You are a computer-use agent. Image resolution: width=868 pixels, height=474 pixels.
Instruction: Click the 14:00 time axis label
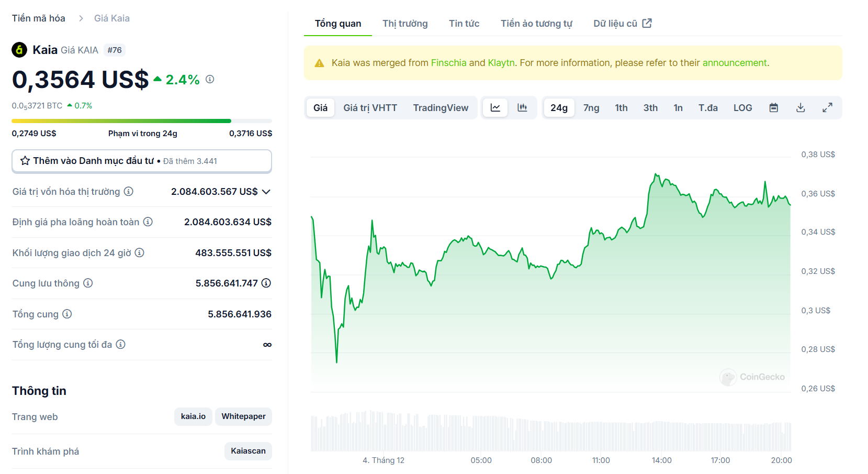(662, 460)
